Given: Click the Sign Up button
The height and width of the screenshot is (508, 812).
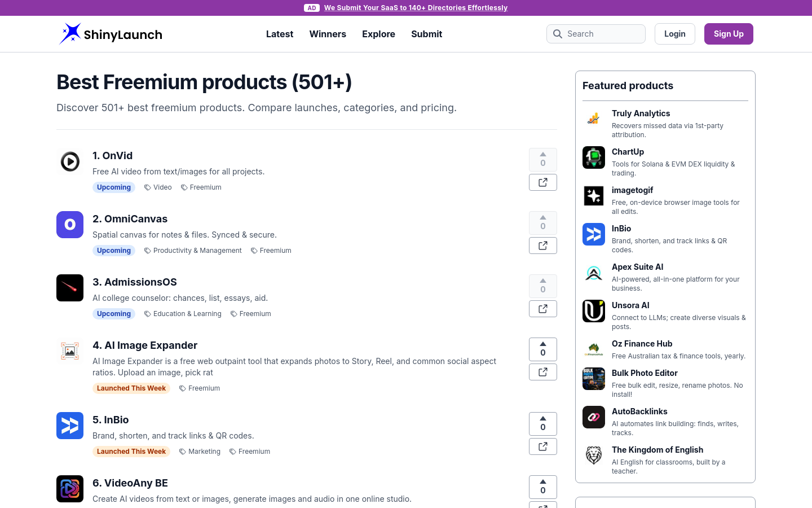Looking at the screenshot, I should (729, 34).
